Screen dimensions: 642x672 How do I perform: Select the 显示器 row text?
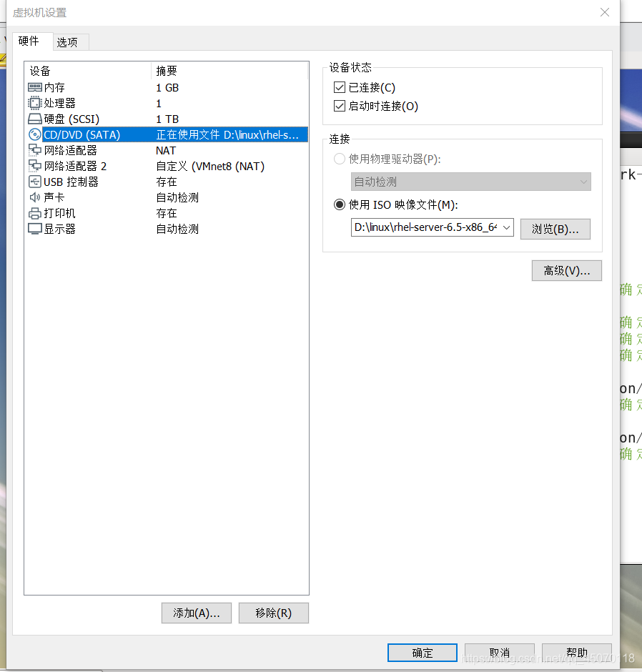[x=59, y=229]
